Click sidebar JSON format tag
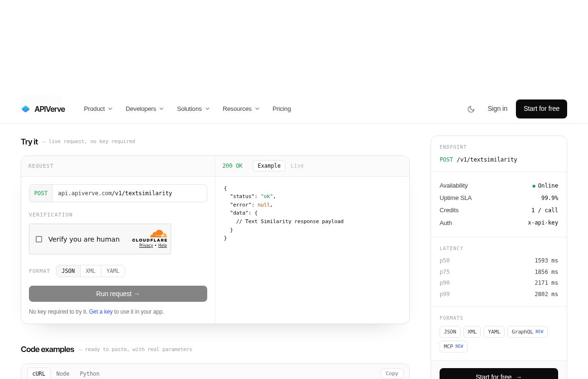 coord(450,332)
